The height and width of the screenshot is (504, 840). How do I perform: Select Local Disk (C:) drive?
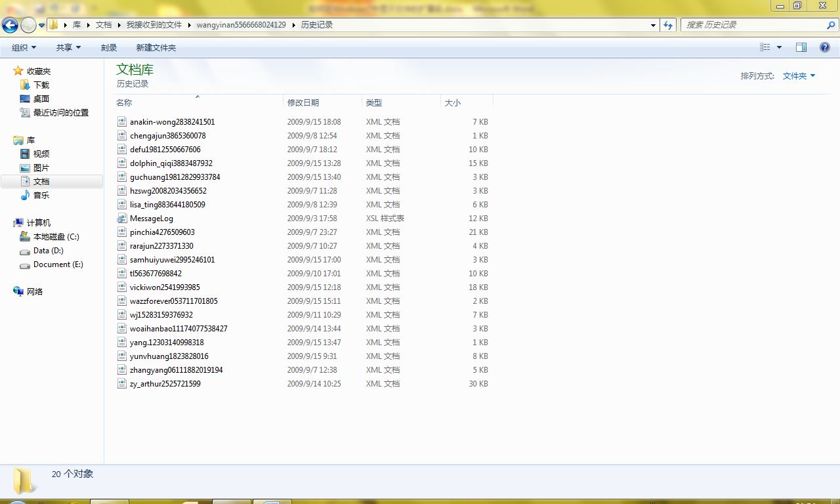[56, 237]
